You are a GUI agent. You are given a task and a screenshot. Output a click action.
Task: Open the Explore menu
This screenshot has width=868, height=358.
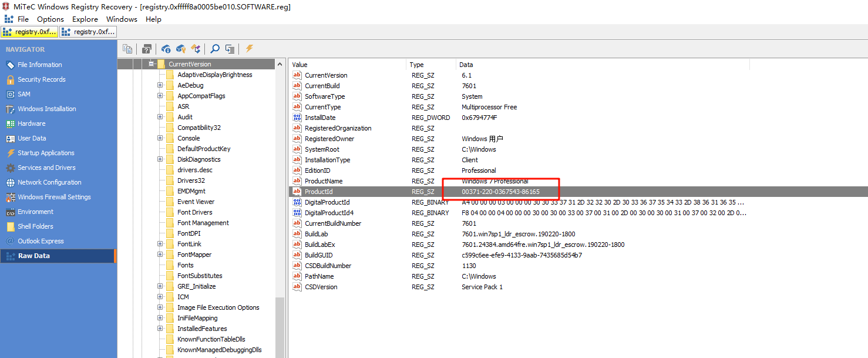point(85,19)
